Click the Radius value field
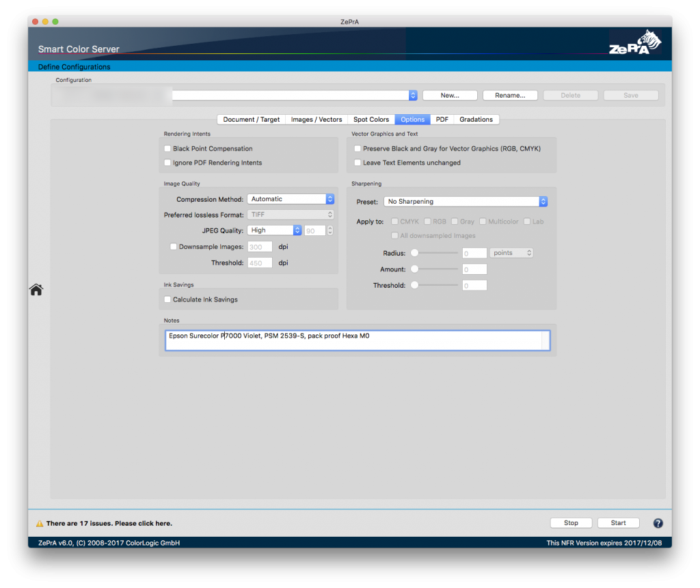The height and width of the screenshot is (588, 700). 474,253
